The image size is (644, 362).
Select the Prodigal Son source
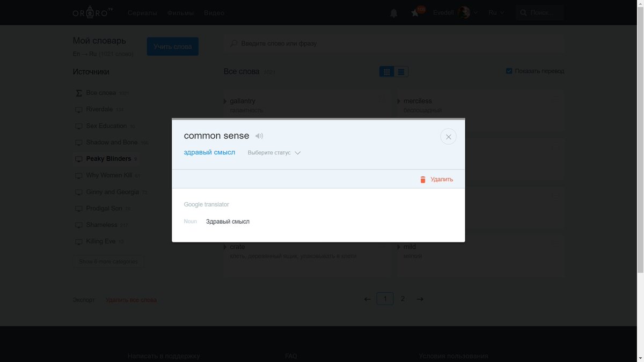click(102, 209)
